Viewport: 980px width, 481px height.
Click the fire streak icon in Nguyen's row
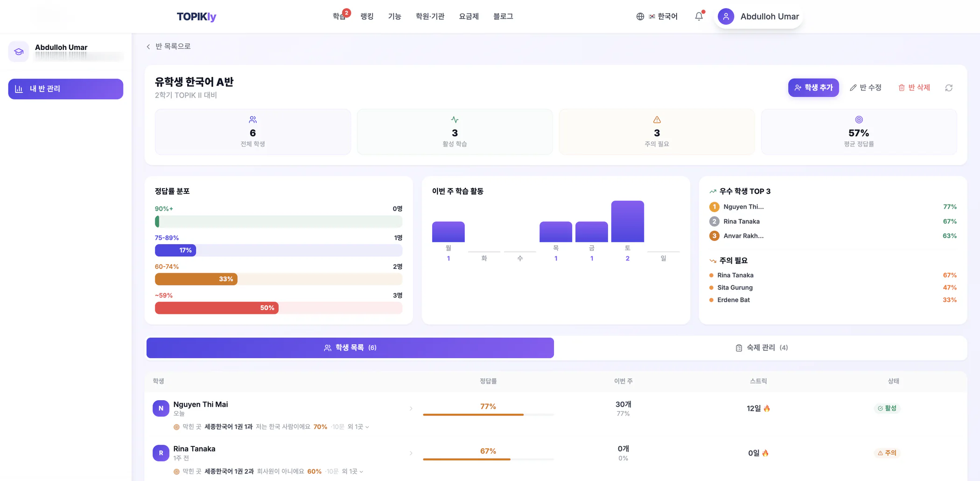coord(767,408)
